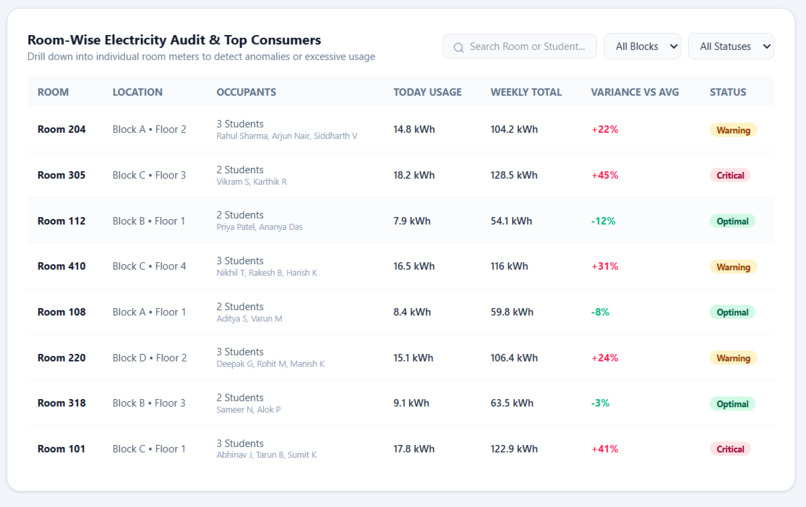Click the ROOM column header

tap(53, 92)
